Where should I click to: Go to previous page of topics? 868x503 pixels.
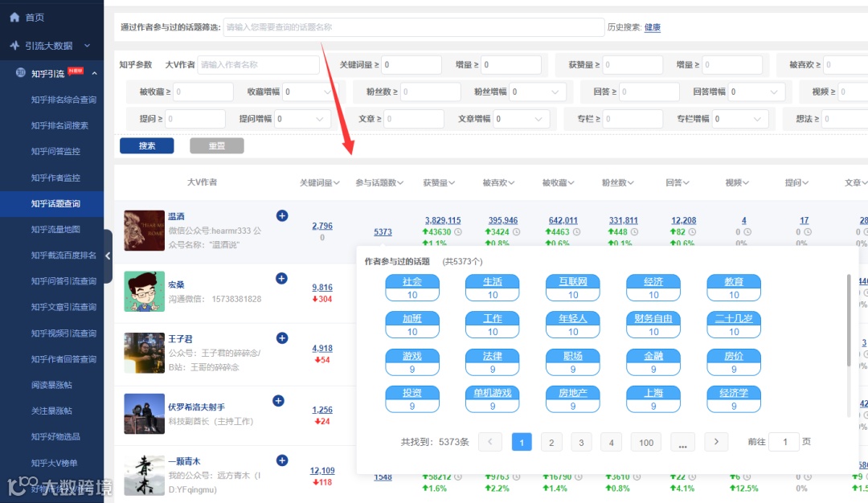click(x=490, y=442)
